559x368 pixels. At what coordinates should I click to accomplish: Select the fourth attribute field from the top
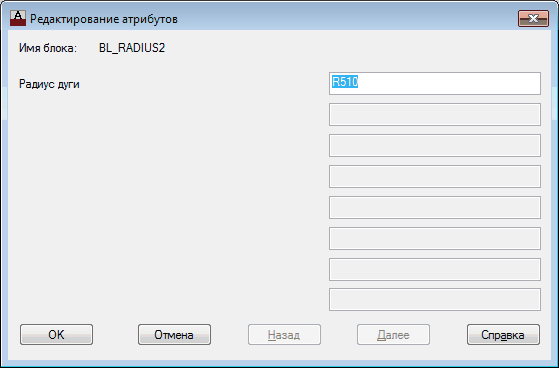click(435, 177)
